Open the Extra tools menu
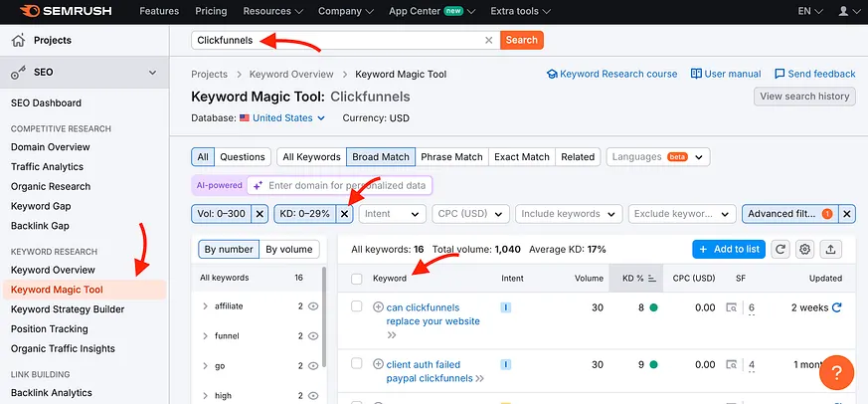Screen dimensions: 868x404 point(520,11)
